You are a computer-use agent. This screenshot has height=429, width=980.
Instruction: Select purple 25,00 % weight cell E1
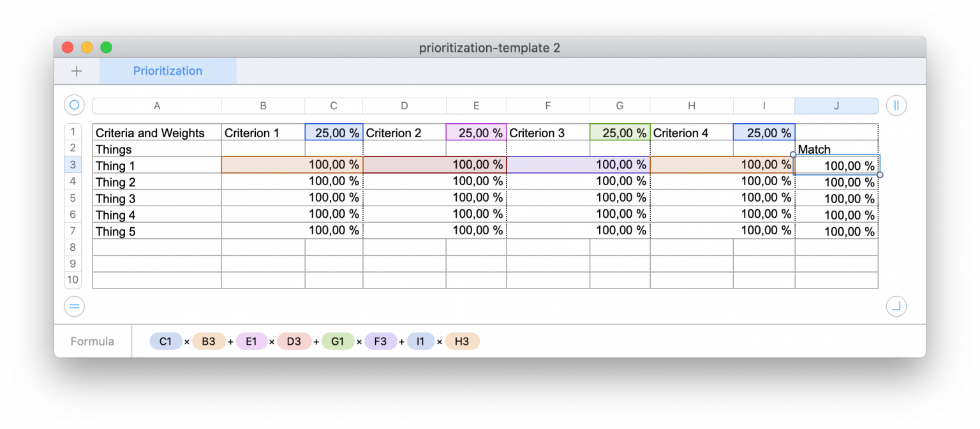point(476,132)
